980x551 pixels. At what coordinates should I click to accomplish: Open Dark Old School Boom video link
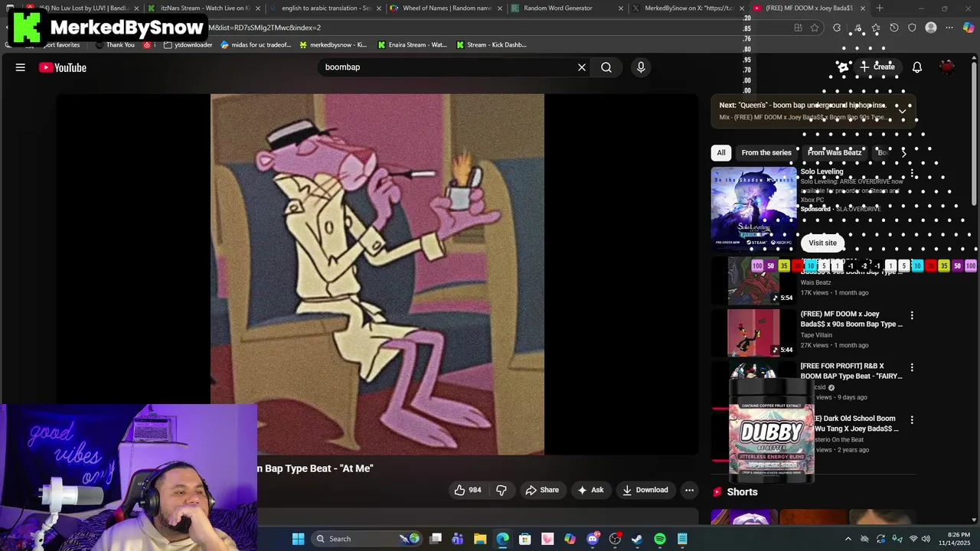(x=854, y=423)
